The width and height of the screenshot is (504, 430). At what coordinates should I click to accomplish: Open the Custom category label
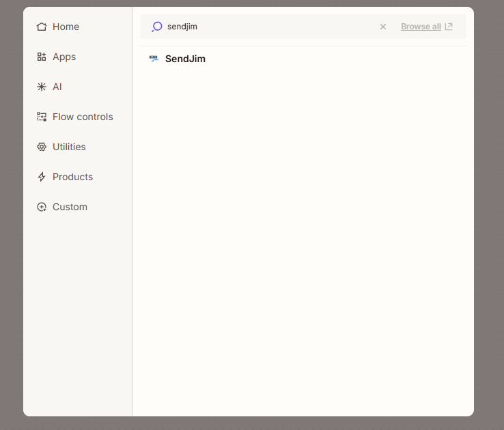pos(70,207)
